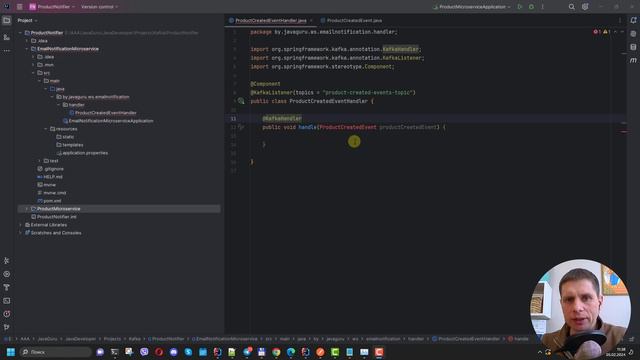Open the Build hammer tool window

pos(7,287)
